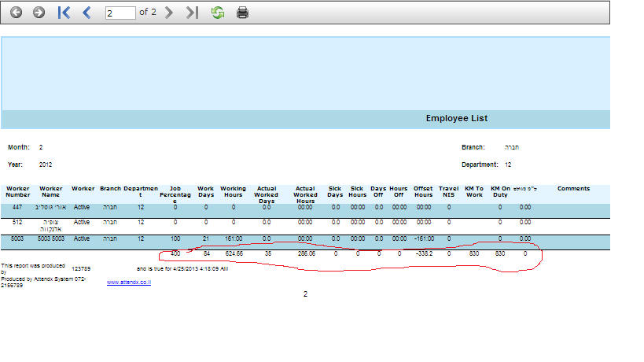Refresh the report with green arrows icon
644x362 pixels.
tap(218, 13)
